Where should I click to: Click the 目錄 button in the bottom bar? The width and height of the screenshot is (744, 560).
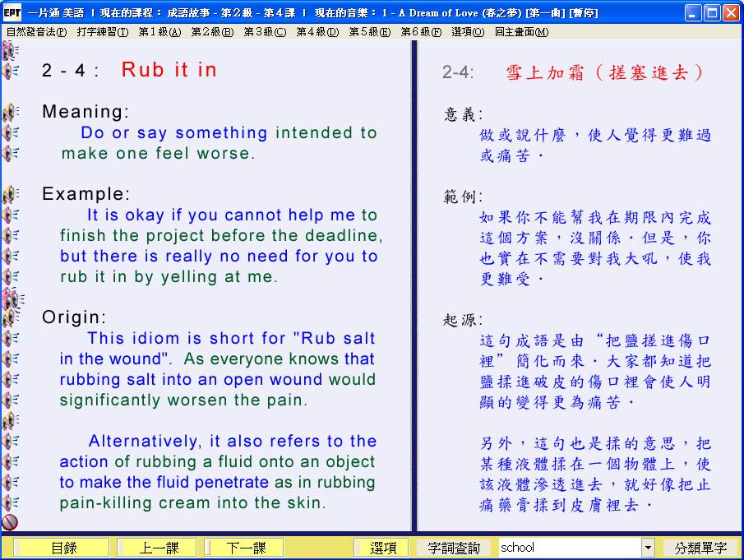62,548
